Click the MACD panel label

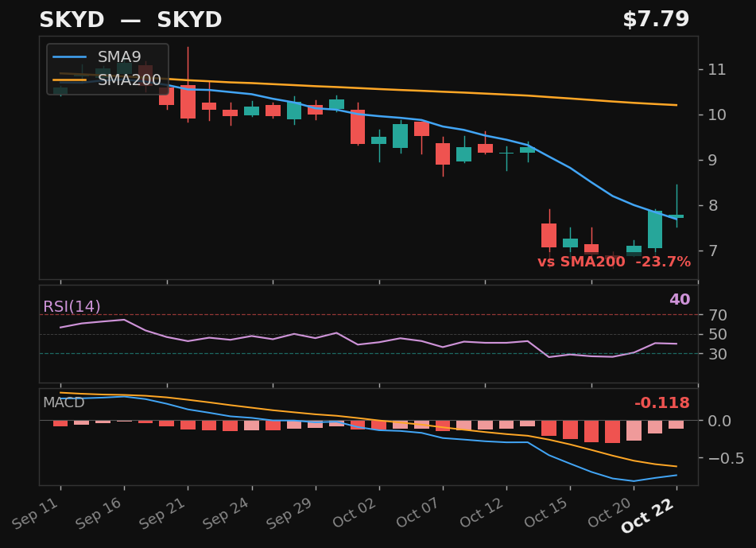[64, 402]
